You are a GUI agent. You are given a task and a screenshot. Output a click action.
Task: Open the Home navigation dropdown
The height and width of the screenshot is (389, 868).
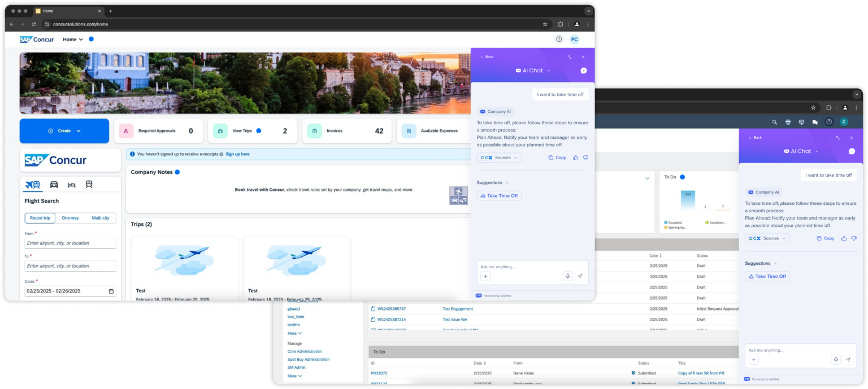click(71, 39)
